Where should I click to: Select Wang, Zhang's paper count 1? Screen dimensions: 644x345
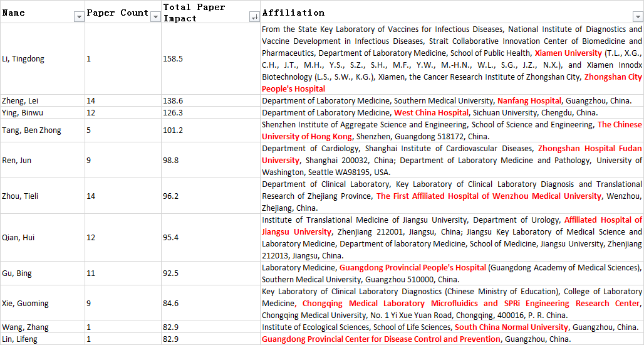[123, 327]
